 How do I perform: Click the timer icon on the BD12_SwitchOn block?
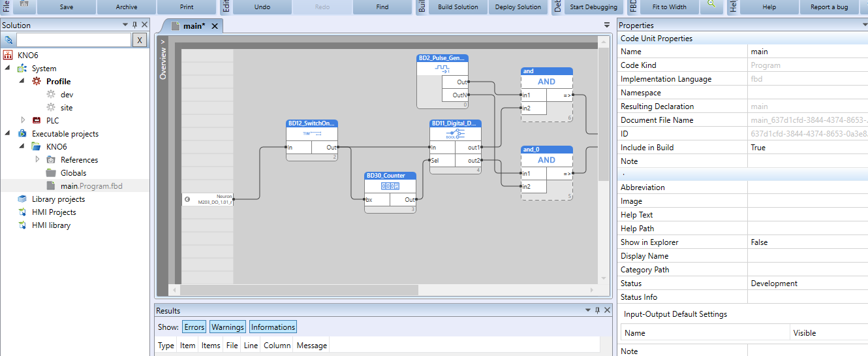[x=312, y=133]
